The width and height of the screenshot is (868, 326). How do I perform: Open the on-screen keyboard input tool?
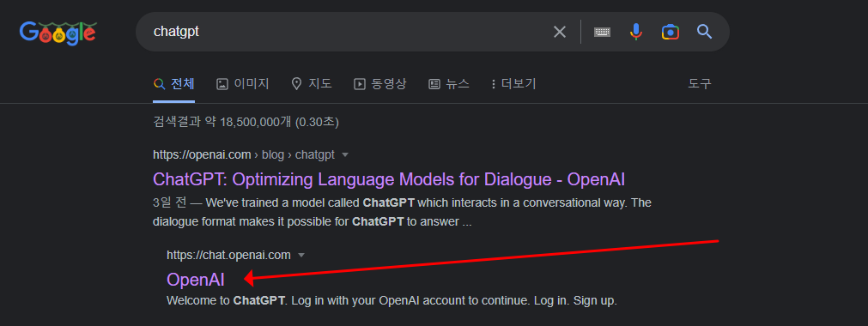(603, 32)
